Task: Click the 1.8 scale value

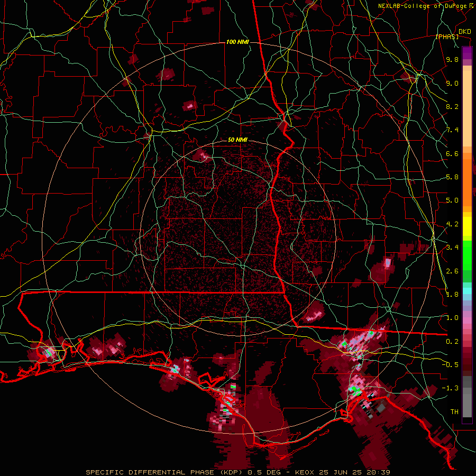Action: pyautogui.click(x=452, y=295)
